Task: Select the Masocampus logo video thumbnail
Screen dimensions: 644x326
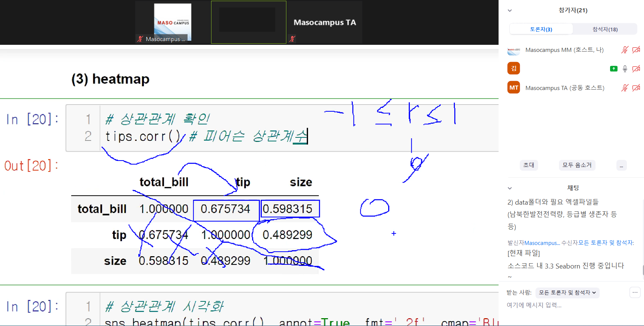Action: pyautogui.click(x=173, y=22)
